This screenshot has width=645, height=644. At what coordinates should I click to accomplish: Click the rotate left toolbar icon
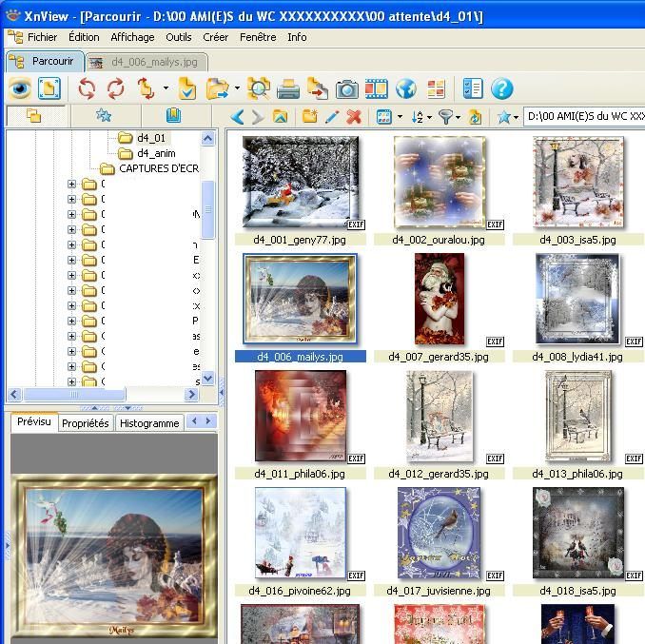tap(87, 89)
